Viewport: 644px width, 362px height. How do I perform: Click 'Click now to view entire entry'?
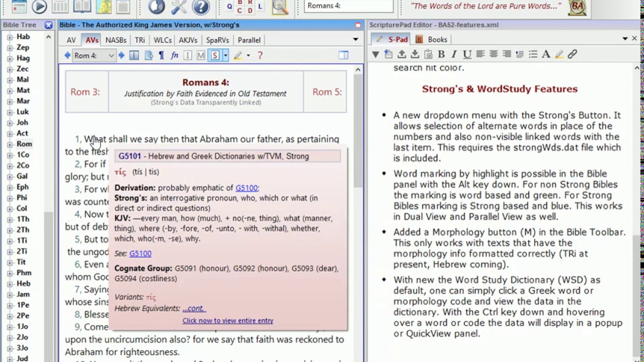(x=228, y=320)
